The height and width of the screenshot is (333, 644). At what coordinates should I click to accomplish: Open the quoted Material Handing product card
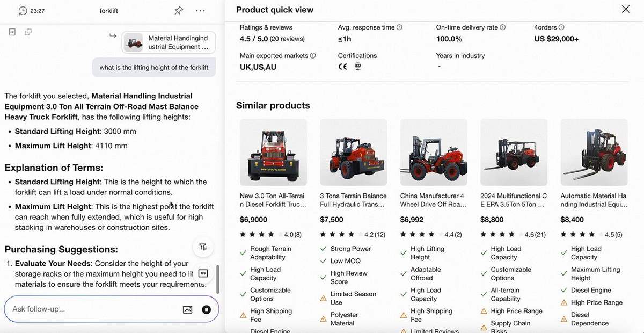click(169, 42)
